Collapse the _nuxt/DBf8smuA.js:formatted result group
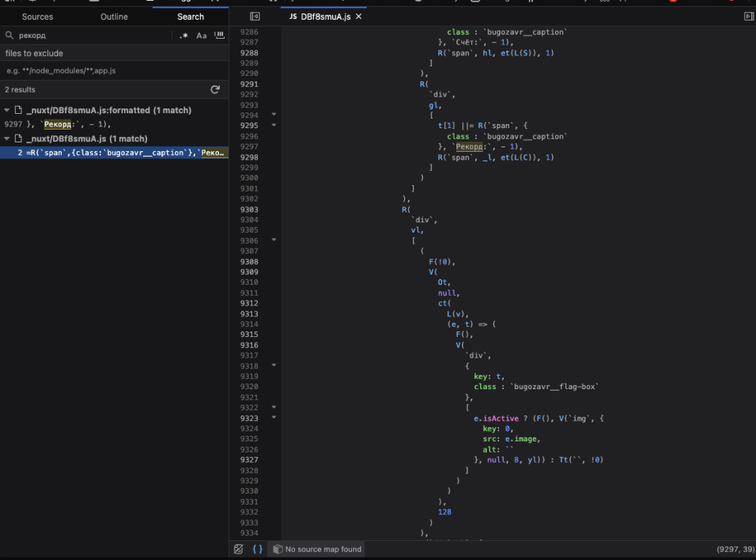Viewport: 756px width, 560px height. point(7,110)
